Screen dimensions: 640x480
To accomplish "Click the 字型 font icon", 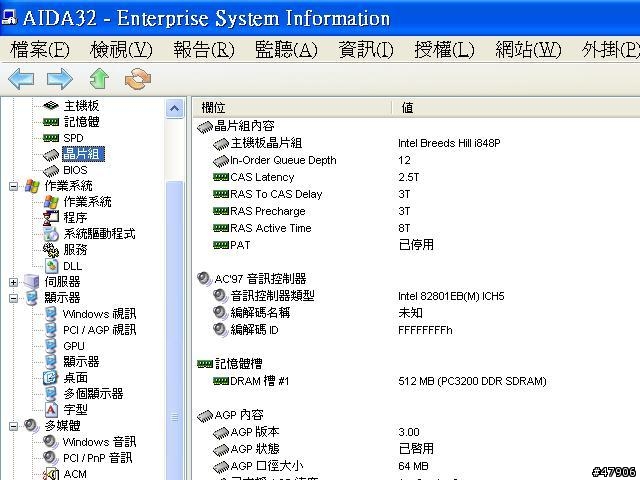I will click(x=51, y=409).
